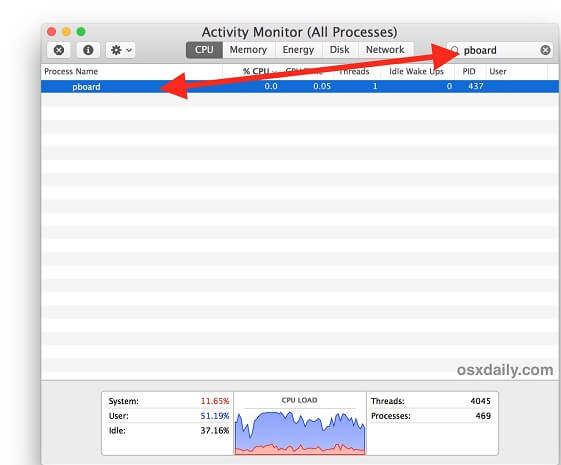Click % CPU value 0.0
This screenshot has width=561, height=465.
point(271,86)
